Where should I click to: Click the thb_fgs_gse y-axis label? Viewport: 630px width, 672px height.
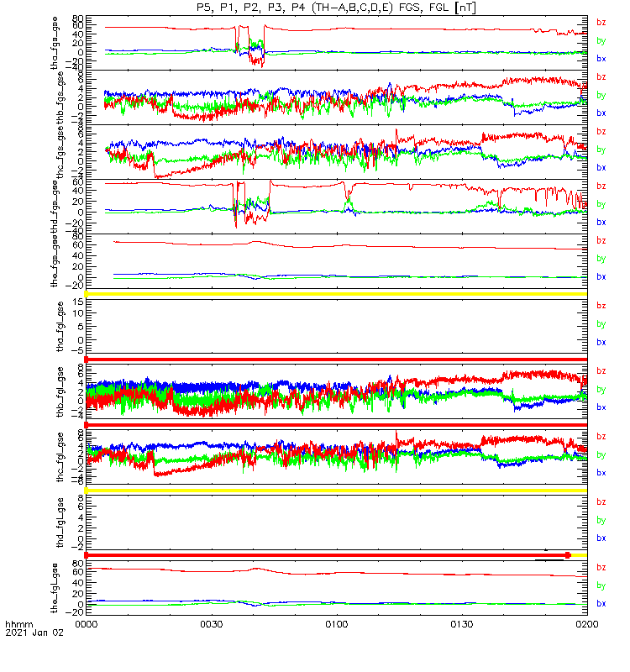pos(60,98)
